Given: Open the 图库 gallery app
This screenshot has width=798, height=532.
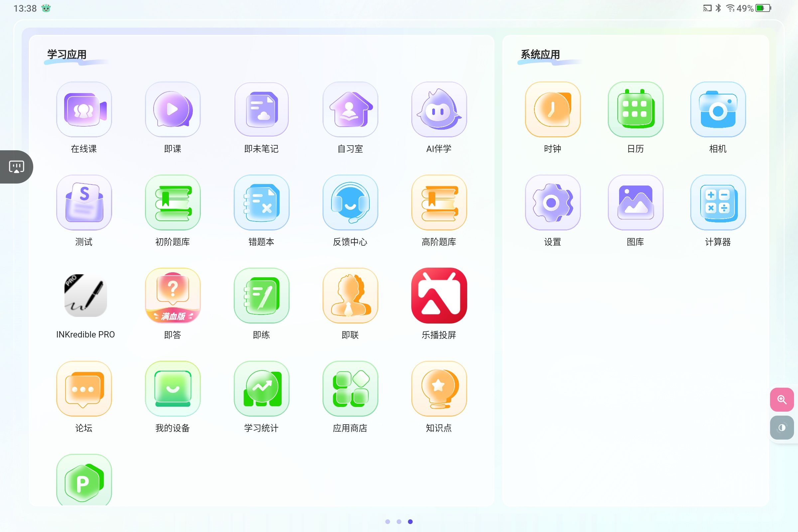Looking at the screenshot, I should 635,202.
